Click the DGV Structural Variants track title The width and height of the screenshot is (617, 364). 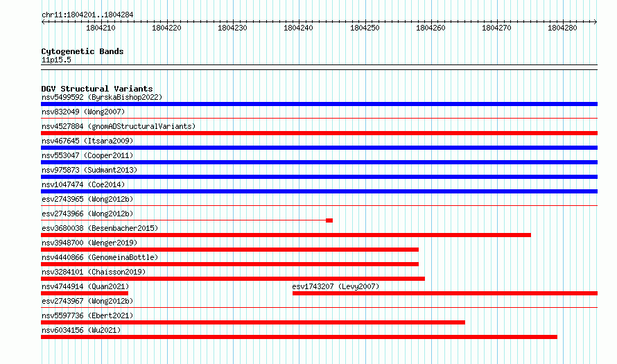[x=97, y=89]
